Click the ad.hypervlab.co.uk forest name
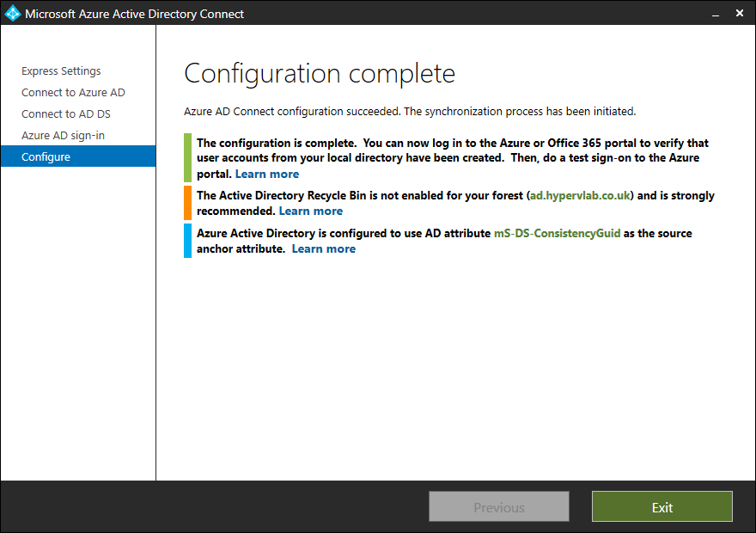The width and height of the screenshot is (756, 533). tap(580, 195)
